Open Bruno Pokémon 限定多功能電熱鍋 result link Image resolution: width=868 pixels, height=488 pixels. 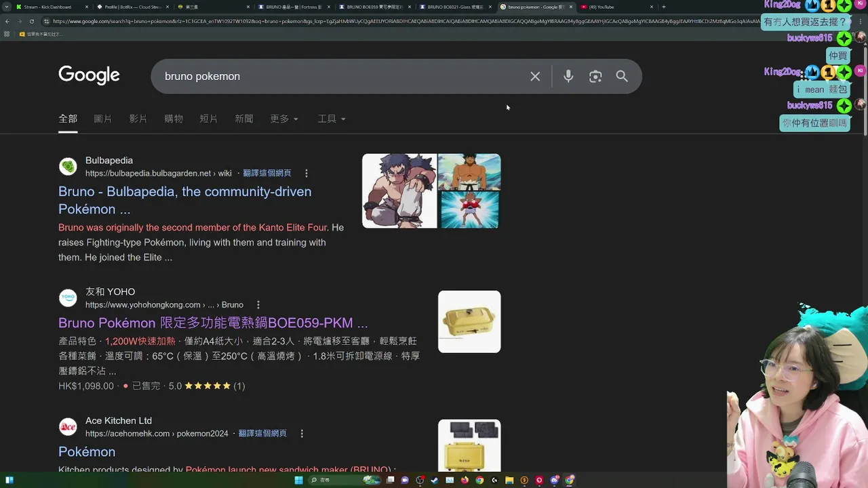[213, 323]
